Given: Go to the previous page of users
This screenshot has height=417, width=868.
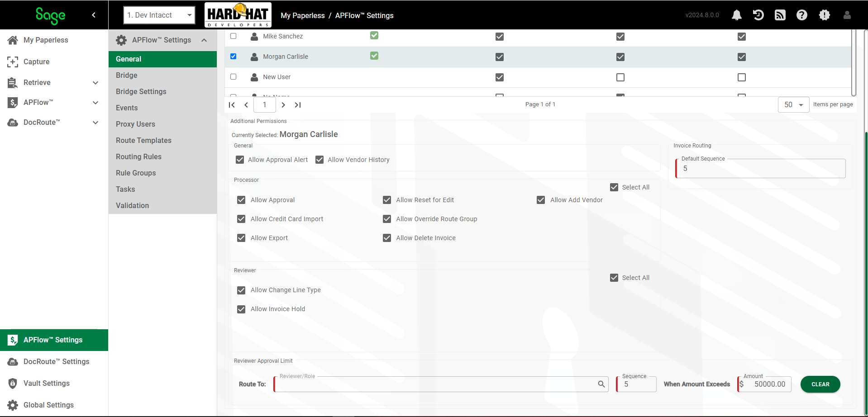Looking at the screenshot, I should tap(246, 104).
